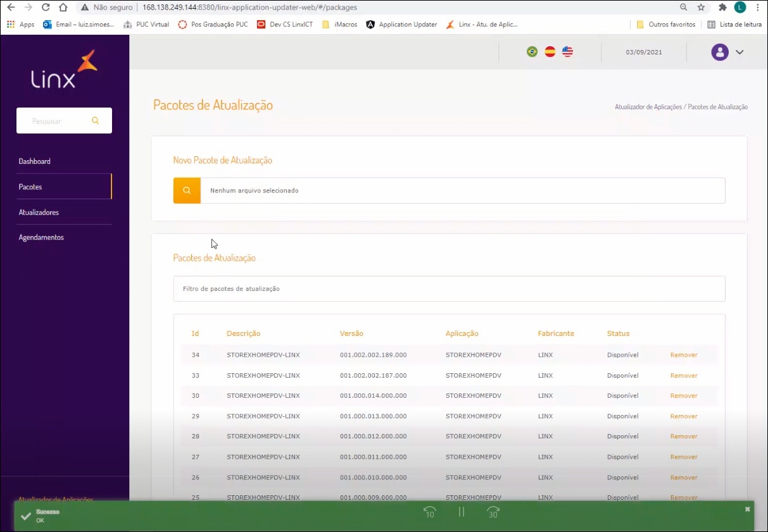768x532 pixels.
Task: Open user account avatar menu
Action: click(x=720, y=52)
